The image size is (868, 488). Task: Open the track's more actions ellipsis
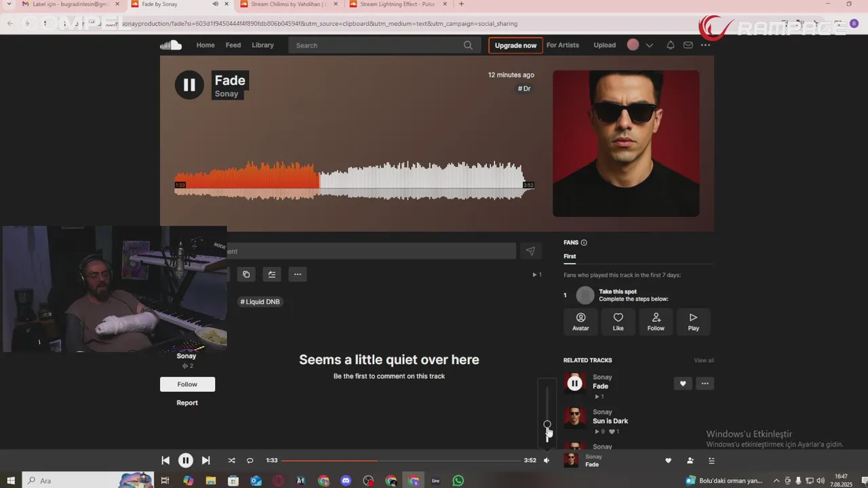[297, 274]
